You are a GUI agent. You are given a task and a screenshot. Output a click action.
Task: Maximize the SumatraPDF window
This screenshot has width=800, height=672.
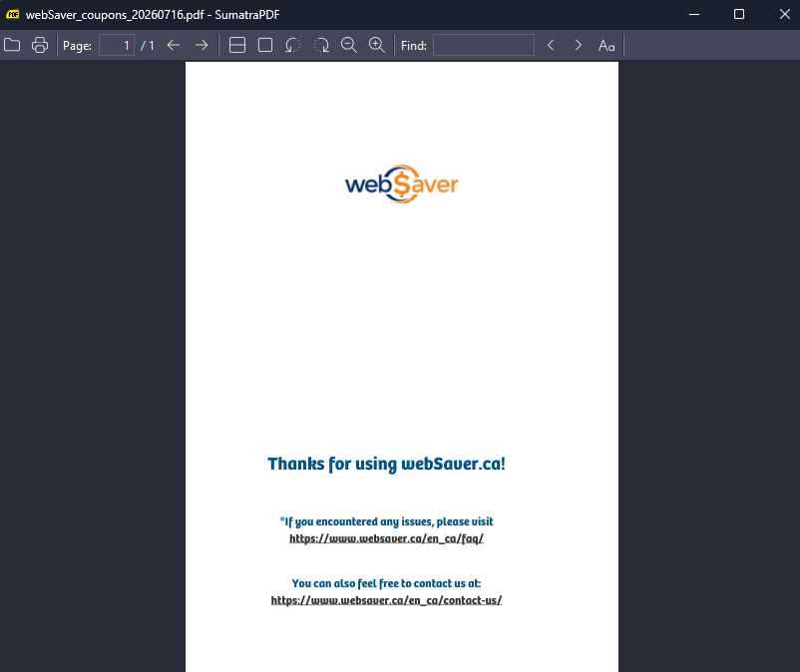(739, 14)
